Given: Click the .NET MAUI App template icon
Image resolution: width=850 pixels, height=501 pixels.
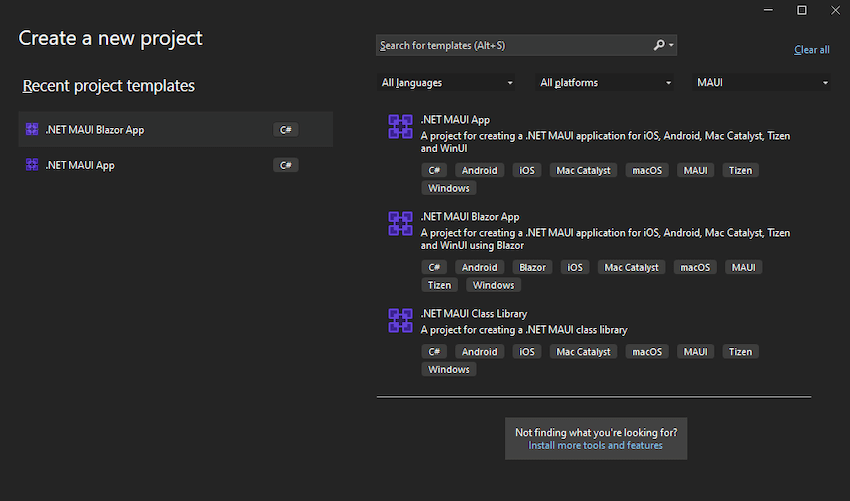Looking at the screenshot, I should tap(401, 127).
